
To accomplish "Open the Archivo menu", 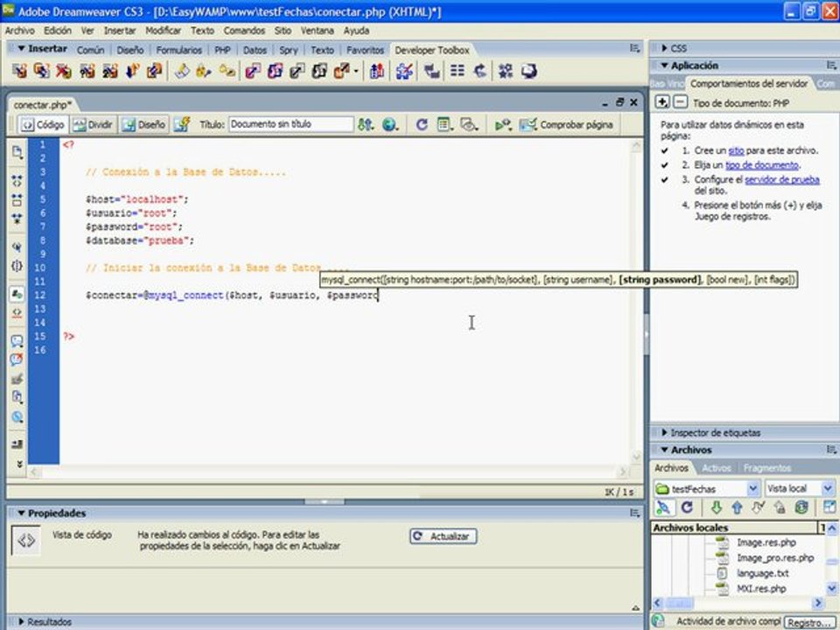I will pyautogui.click(x=20, y=31).
